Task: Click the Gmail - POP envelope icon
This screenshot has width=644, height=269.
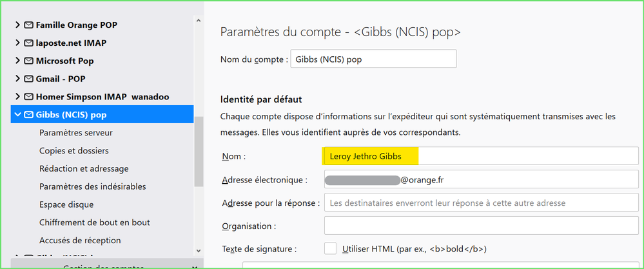Action: 28,79
